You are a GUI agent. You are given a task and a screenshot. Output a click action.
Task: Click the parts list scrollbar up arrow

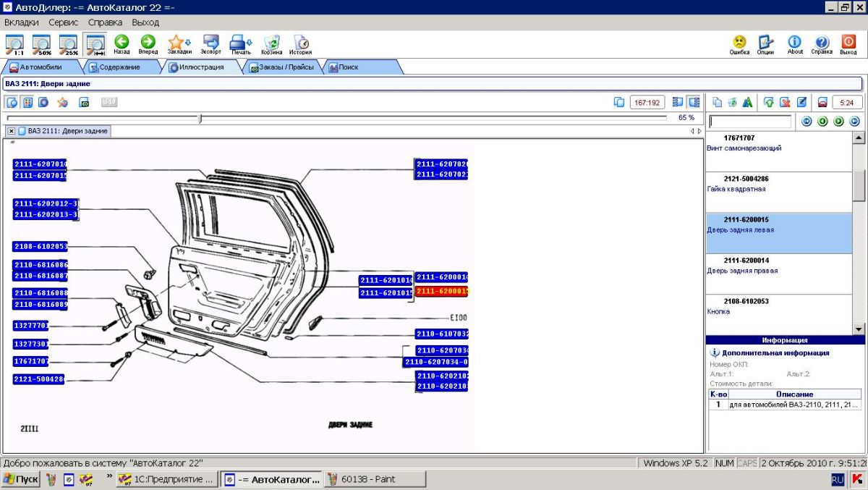click(859, 138)
